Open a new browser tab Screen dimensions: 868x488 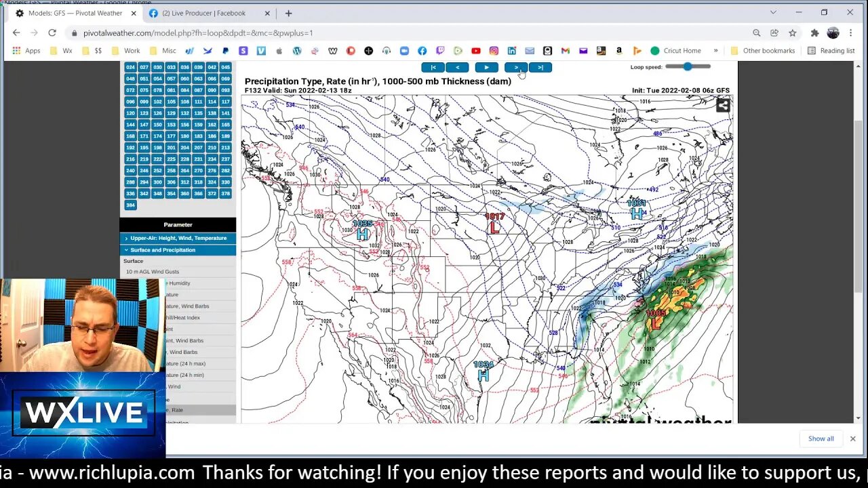(x=288, y=13)
